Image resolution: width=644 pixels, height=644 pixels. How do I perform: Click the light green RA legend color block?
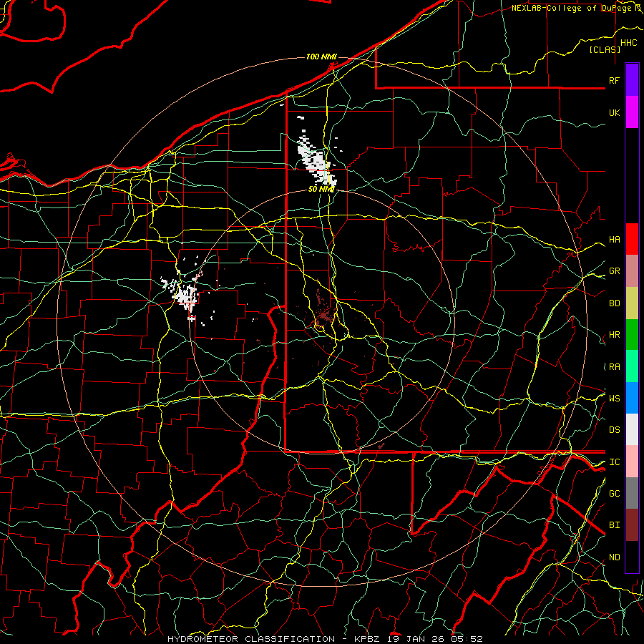tap(632, 366)
